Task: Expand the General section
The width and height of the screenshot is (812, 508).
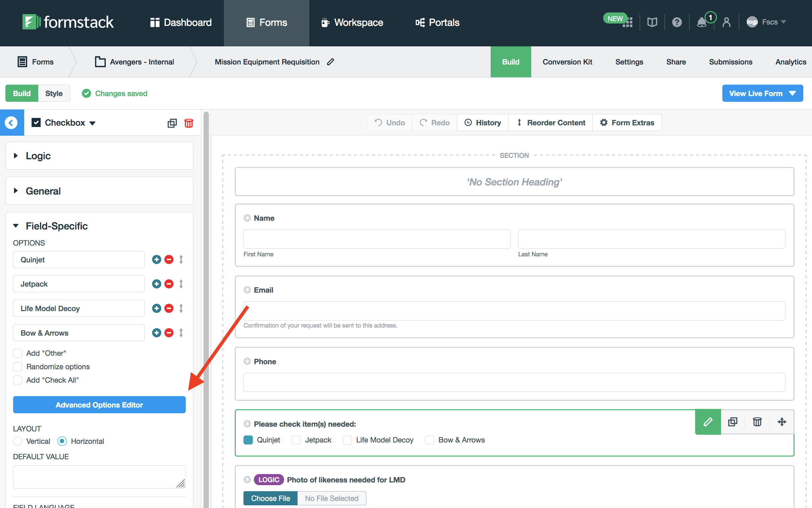Action: tap(43, 191)
